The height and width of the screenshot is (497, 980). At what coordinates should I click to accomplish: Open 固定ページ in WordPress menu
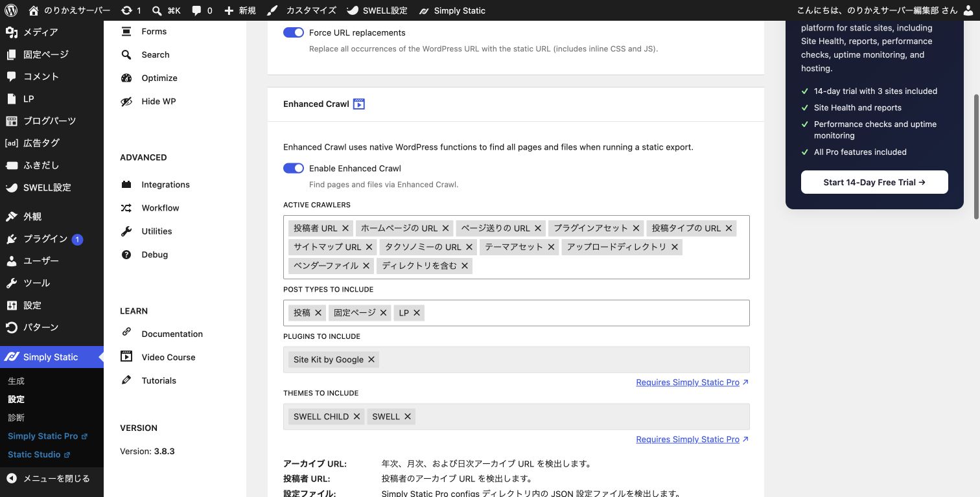[52, 54]
